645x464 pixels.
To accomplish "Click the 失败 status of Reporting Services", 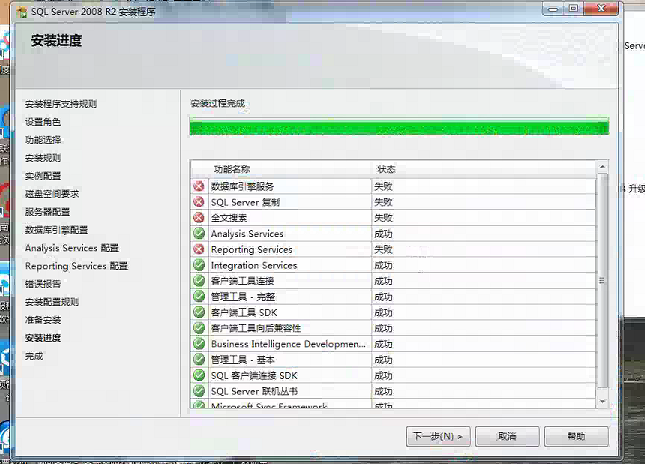I will click(383, 249).
